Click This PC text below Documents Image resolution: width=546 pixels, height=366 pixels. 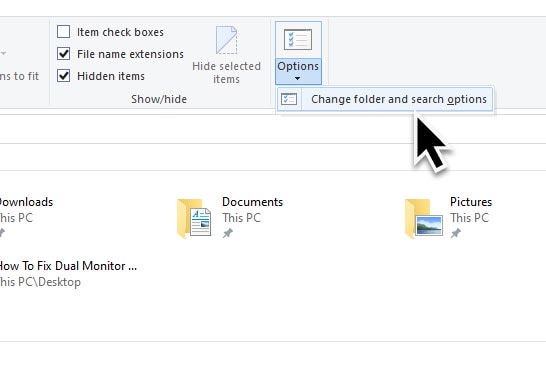[241, 218]
